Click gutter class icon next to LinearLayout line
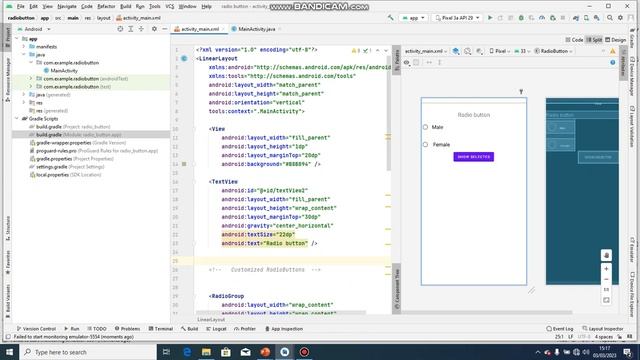This screenshot has height=360, width=640. (184, 58)
